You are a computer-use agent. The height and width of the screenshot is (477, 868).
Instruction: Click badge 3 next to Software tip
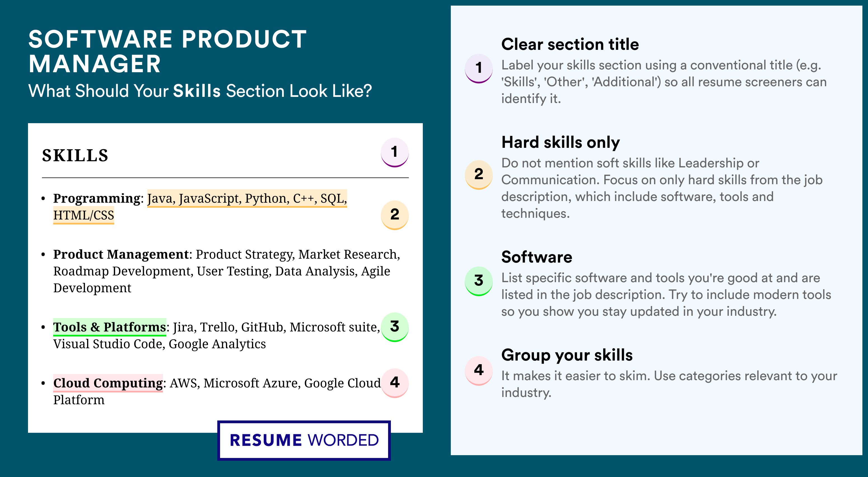[x=479, y=280]
